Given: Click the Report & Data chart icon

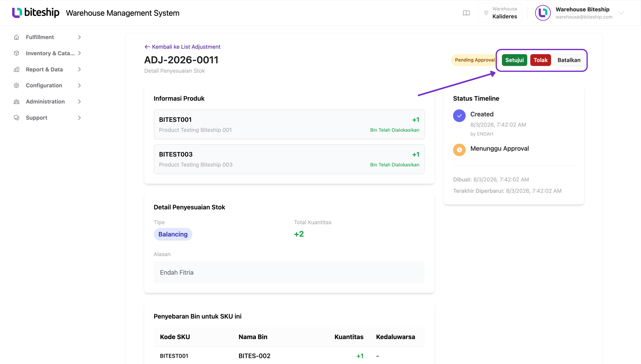Looking at the screenshot, I should [17, 70].
